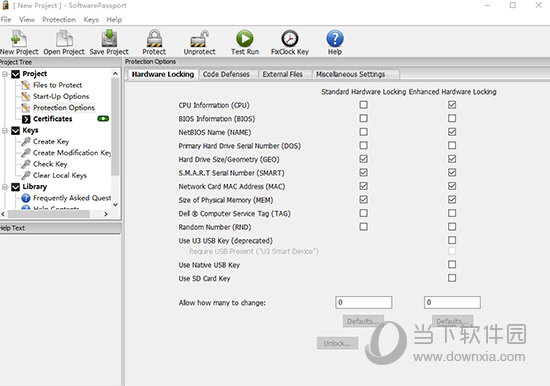Open the File menu
550x386 pixels.
pyautogui.click(x=6, y=20)
